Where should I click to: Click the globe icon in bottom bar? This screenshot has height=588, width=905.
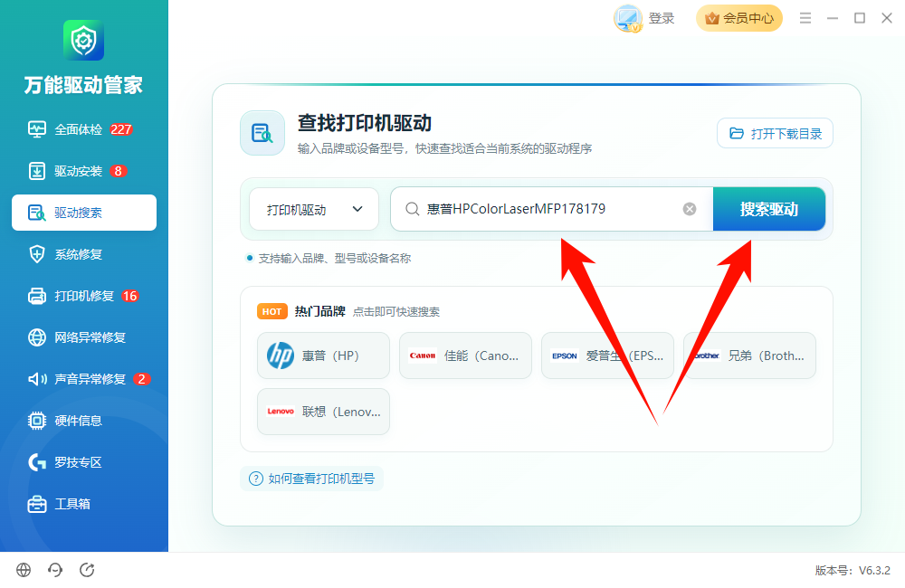tap(24, 570)
